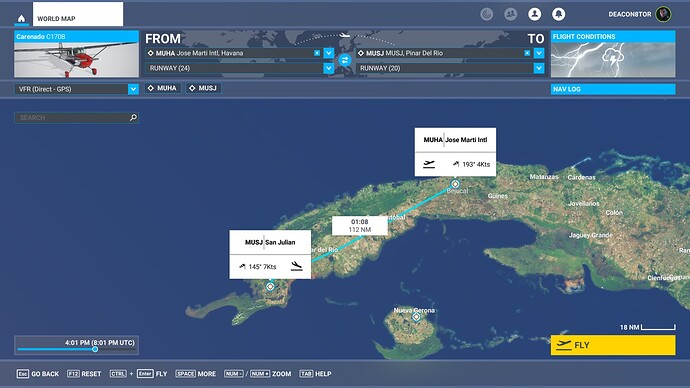The image size is (690, 388).
Task: Go to the home screen icon
Action: point(21,18)
